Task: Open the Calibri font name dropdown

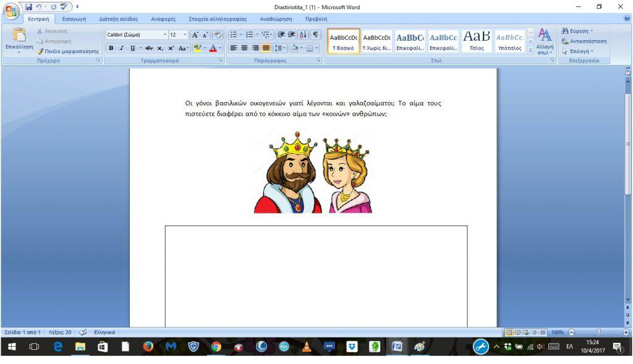Action: tap(165, 35)
